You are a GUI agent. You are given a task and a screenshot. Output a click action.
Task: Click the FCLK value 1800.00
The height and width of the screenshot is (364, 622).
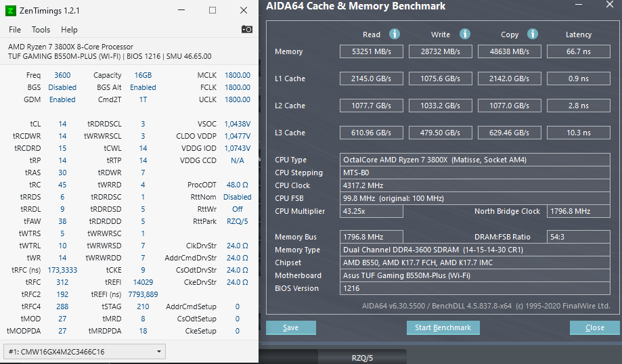[x=237, y=87]
